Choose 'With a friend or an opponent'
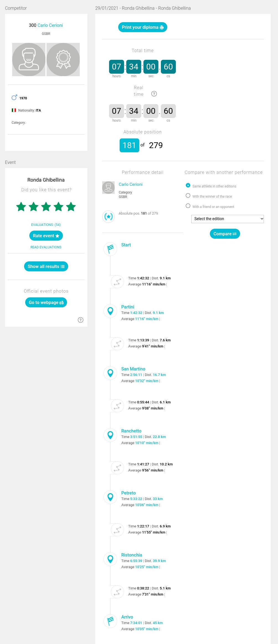This screenshot has width=278, height=644. [188, 206]
